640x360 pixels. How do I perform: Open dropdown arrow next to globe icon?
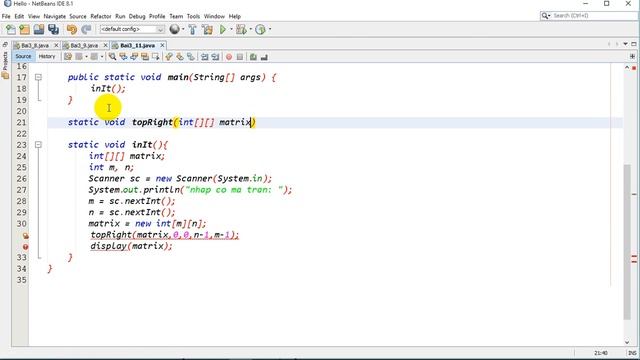coord(183,29)
